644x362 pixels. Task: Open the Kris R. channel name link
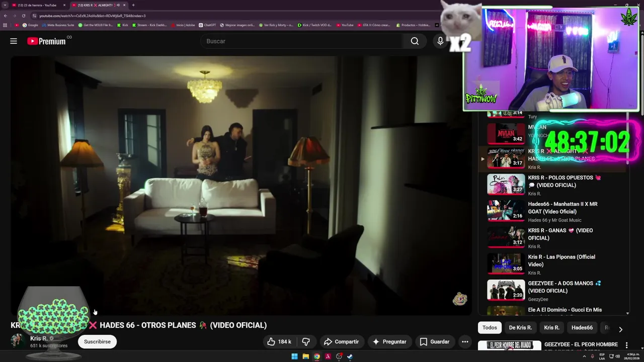click(39, 338)
